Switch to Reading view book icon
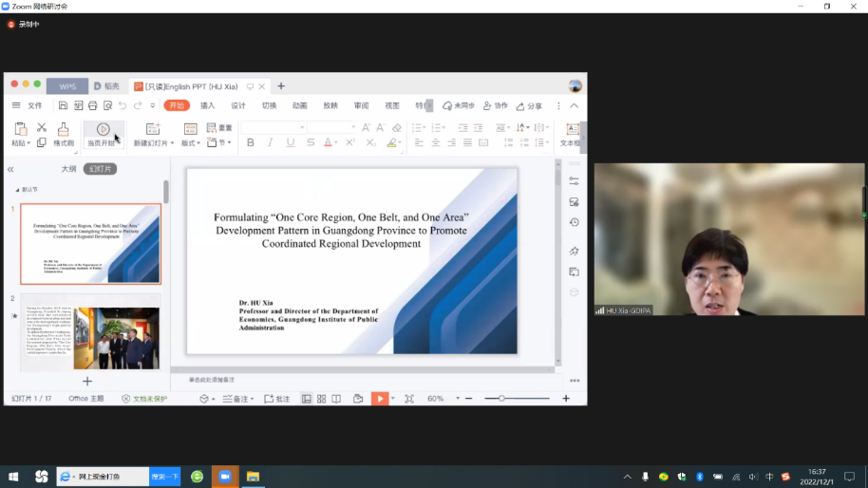This screenshot has height=488, width=868. [x=336, y=399]
